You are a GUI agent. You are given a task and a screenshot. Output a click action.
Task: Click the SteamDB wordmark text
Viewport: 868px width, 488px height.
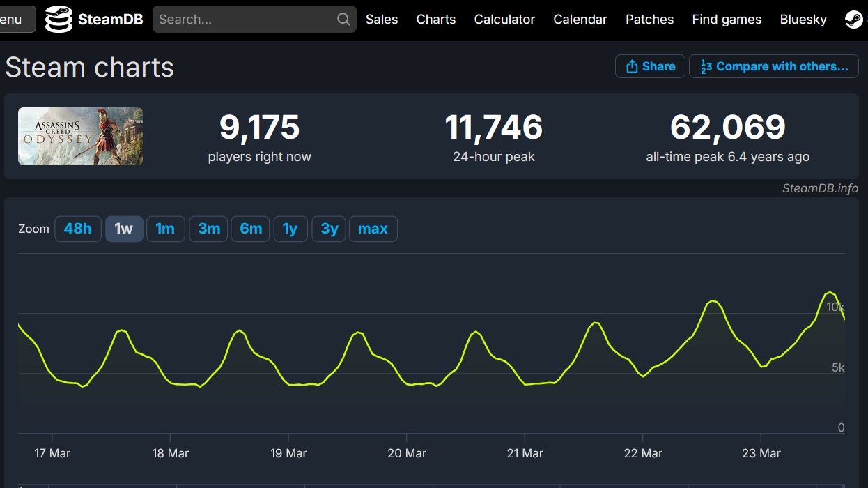(x=111, y=20)
